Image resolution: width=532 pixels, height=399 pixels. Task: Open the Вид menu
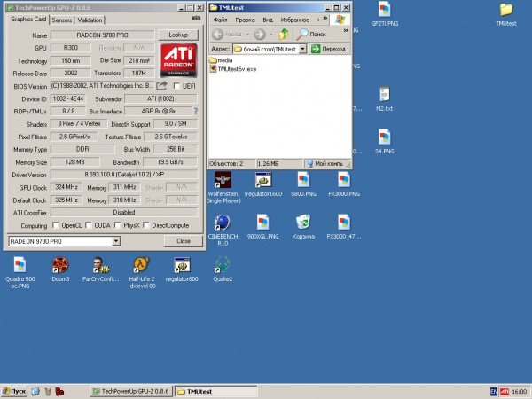[268, 20]
